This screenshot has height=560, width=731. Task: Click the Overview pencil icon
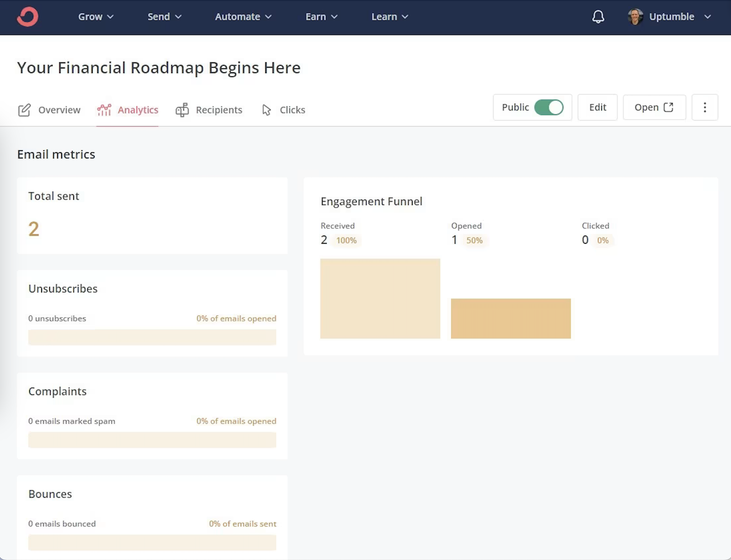[24, 110]
